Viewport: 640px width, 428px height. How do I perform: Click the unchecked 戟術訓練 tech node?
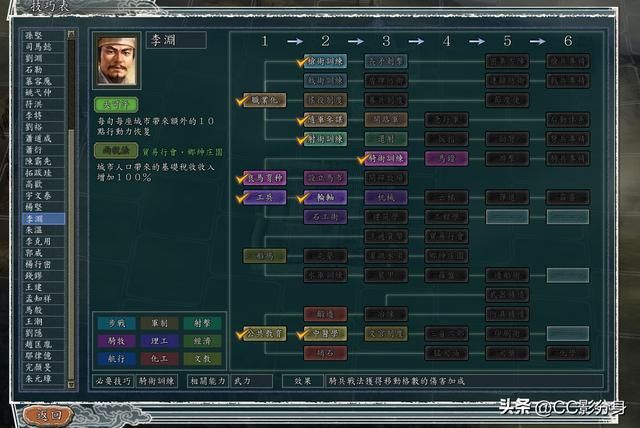pos(325,80)
